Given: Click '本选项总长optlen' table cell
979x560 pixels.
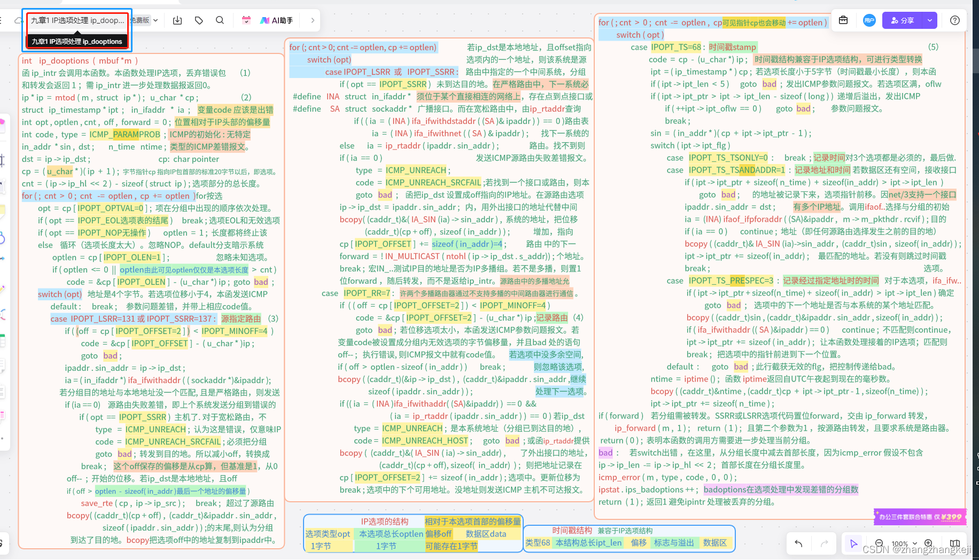Looking at the screenshot, I should [391, 534].
